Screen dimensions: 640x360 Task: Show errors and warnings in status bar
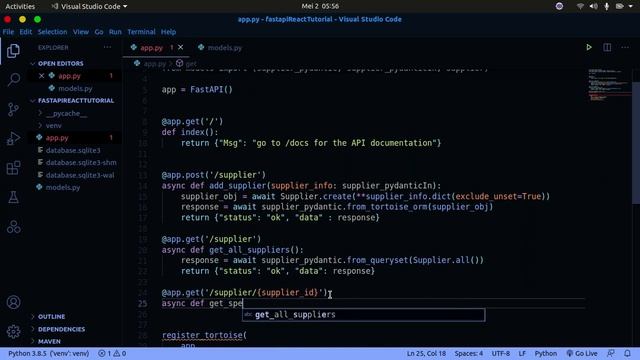[x=112, y=353]
